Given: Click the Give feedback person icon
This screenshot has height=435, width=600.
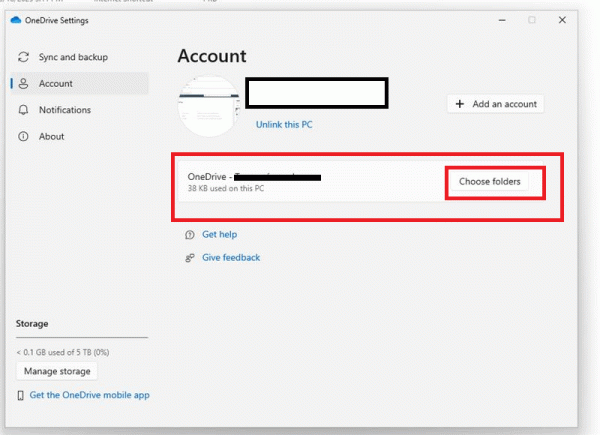Looking at the screenshot, I should tap(189, 258).
